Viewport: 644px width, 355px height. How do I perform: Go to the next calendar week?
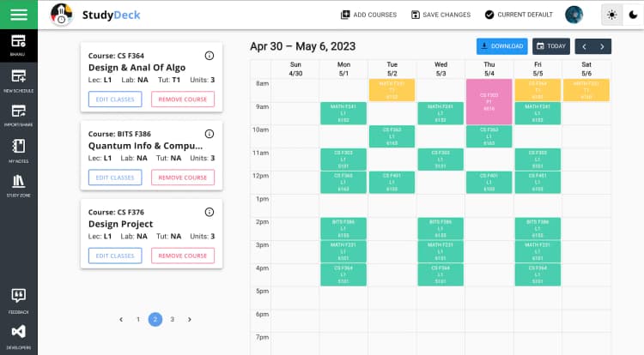[x=602, y=46]
